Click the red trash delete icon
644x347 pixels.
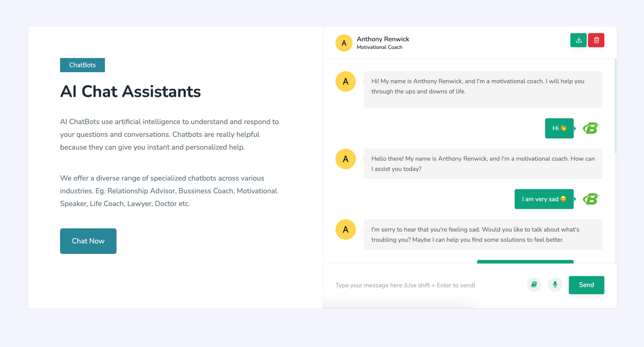tap(596, 40)
